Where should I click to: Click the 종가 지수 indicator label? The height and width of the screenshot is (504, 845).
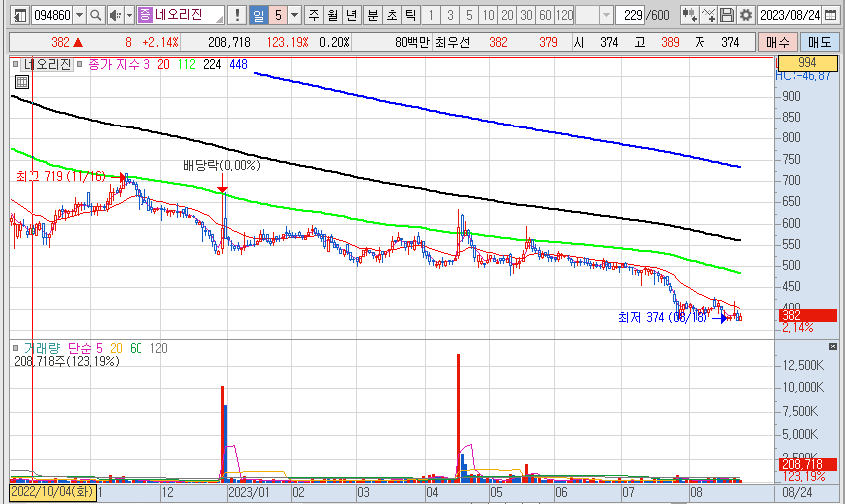coord(114,64)
